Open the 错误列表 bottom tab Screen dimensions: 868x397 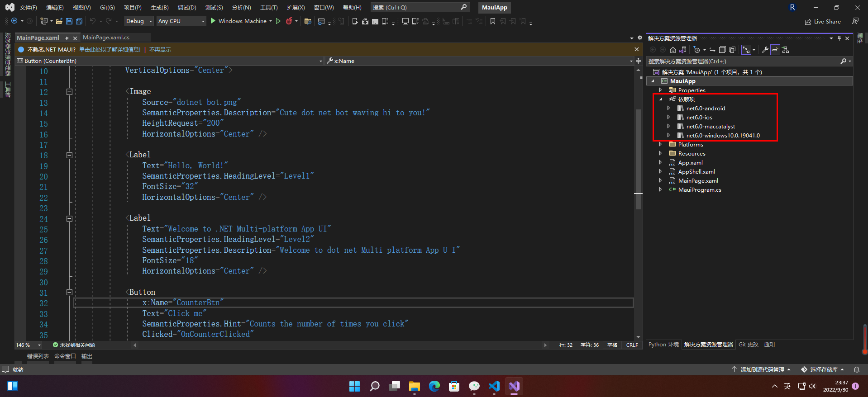tap(38, 356)
